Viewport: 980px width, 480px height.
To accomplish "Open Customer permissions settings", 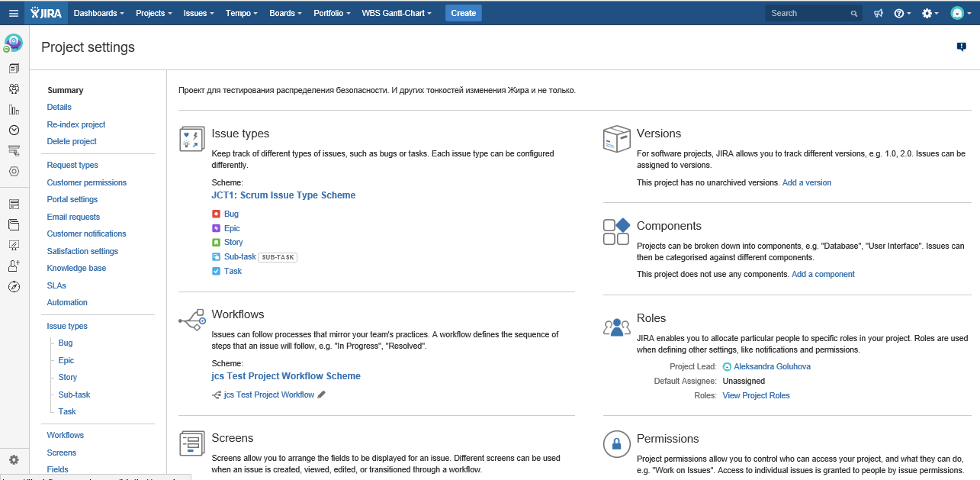I will click(x=87, y=182).
